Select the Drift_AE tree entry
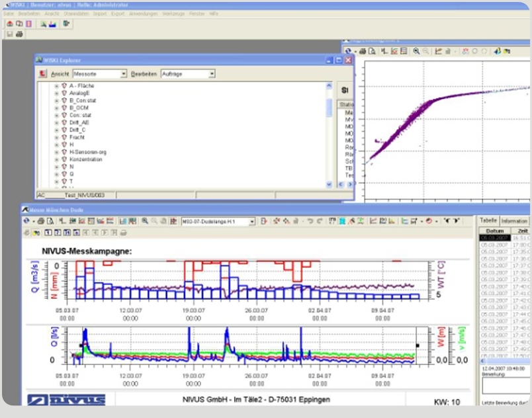532x418 pixels. 79,122
